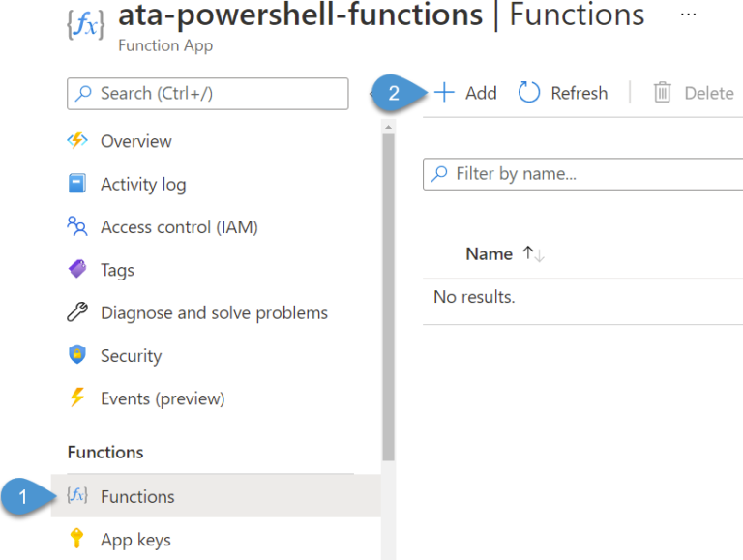Click the Diagnose and solve problems wrench icon
Image resolution: width=743 pixels, height=560 pixels.
[x=77, y=312]
